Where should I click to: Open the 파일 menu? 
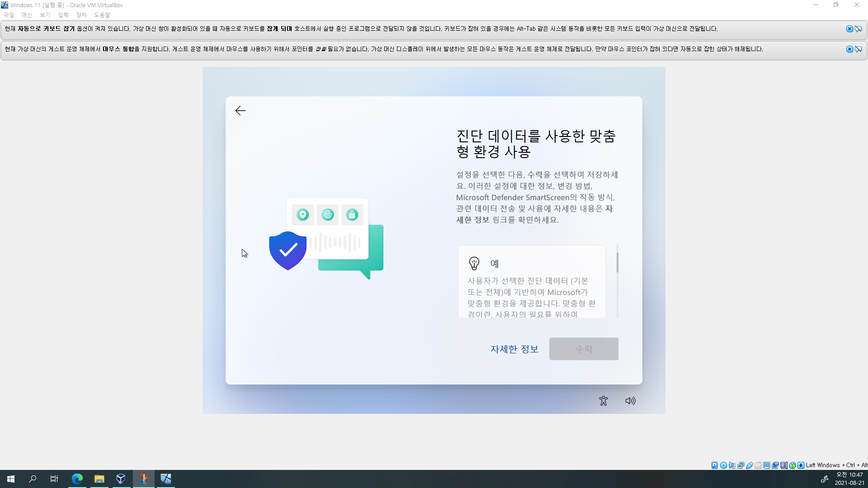9,15
